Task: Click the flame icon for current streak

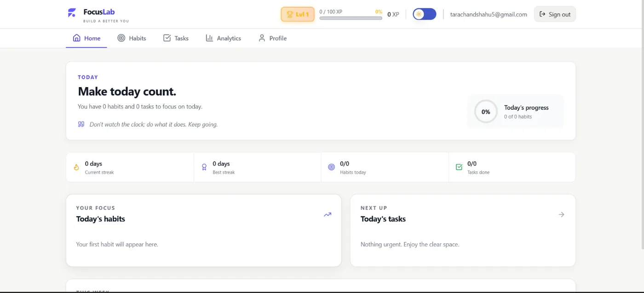Action: point(76,167)
